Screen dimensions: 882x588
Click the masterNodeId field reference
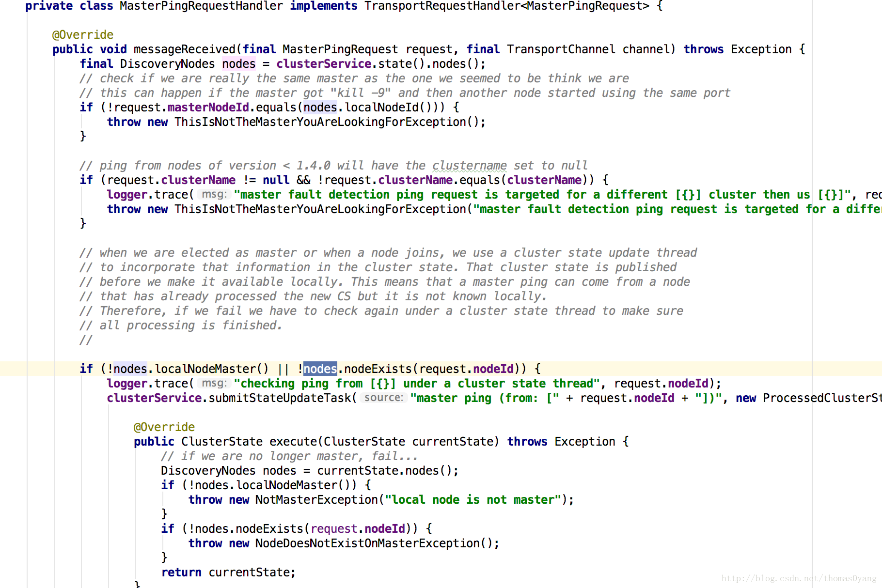[208, 108]
